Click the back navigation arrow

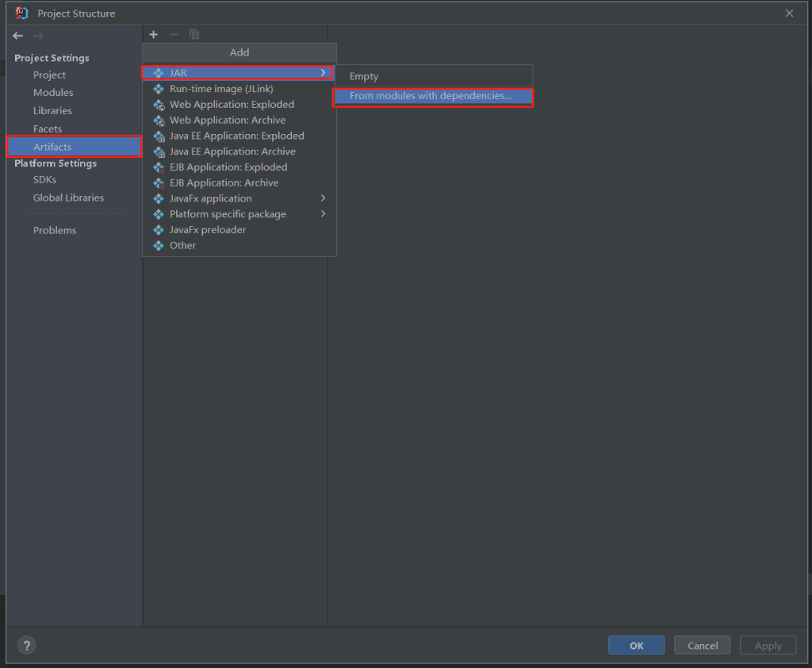18,36
